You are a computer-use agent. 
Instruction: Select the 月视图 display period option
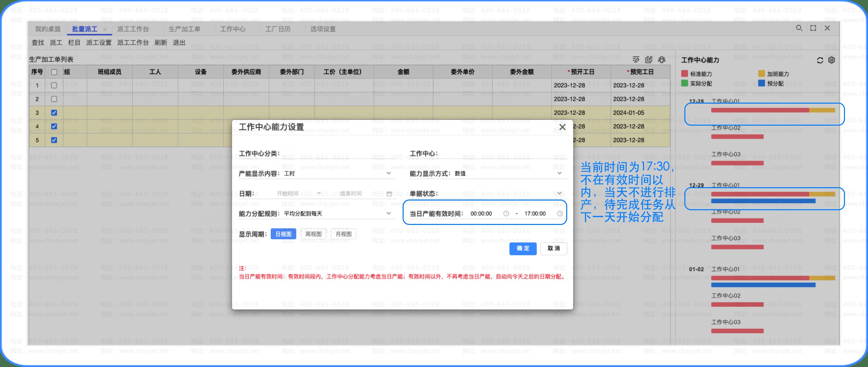pos(344,234)
